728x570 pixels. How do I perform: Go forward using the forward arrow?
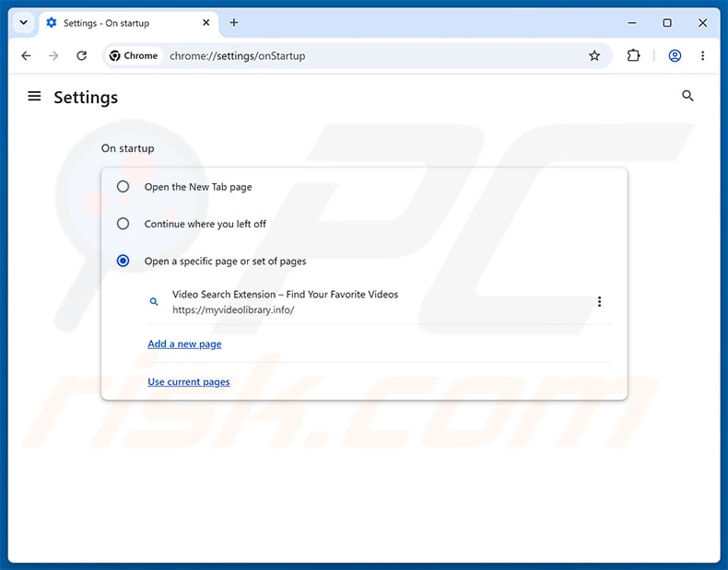[x=53, y=56]
